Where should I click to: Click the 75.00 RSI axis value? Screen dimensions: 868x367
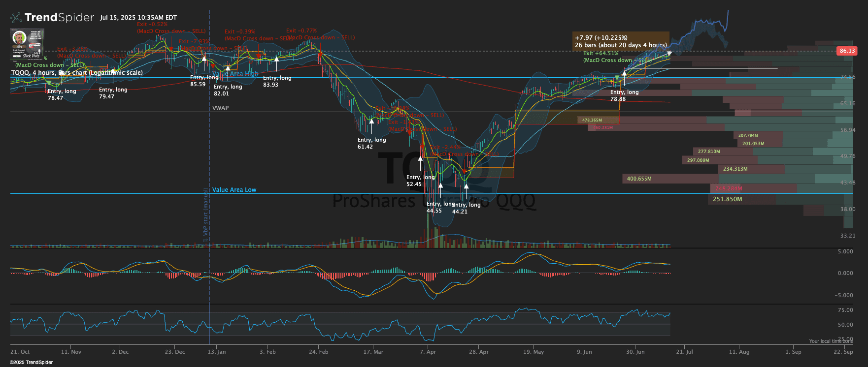(x=846, y=310)
